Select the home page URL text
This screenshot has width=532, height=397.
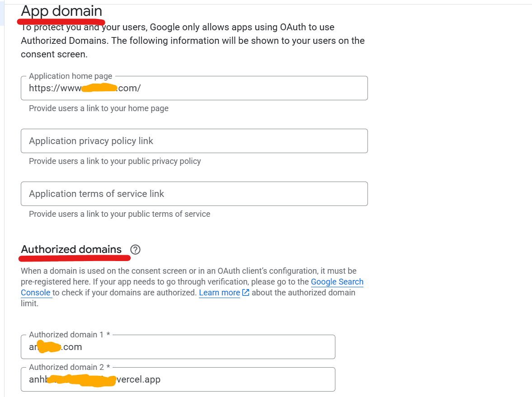click(x=85, y=88)
